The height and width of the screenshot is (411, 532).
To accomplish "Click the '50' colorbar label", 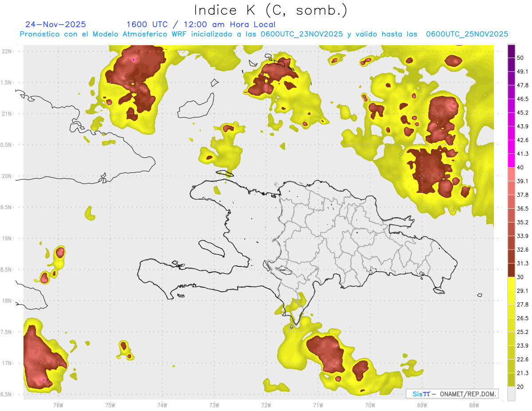I will tap(521, 59).
